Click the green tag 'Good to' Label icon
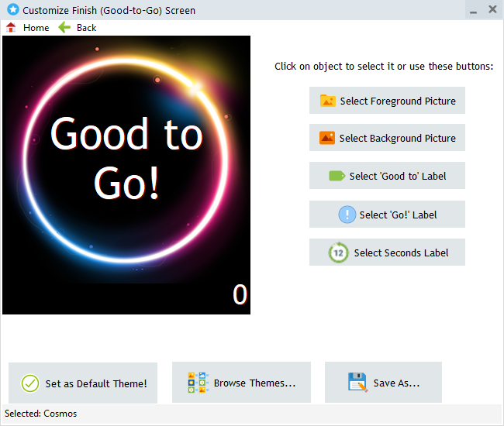Image resolution: width=504 pixels, height=426 pixels. pyautogui.click(x=337, y=176)
